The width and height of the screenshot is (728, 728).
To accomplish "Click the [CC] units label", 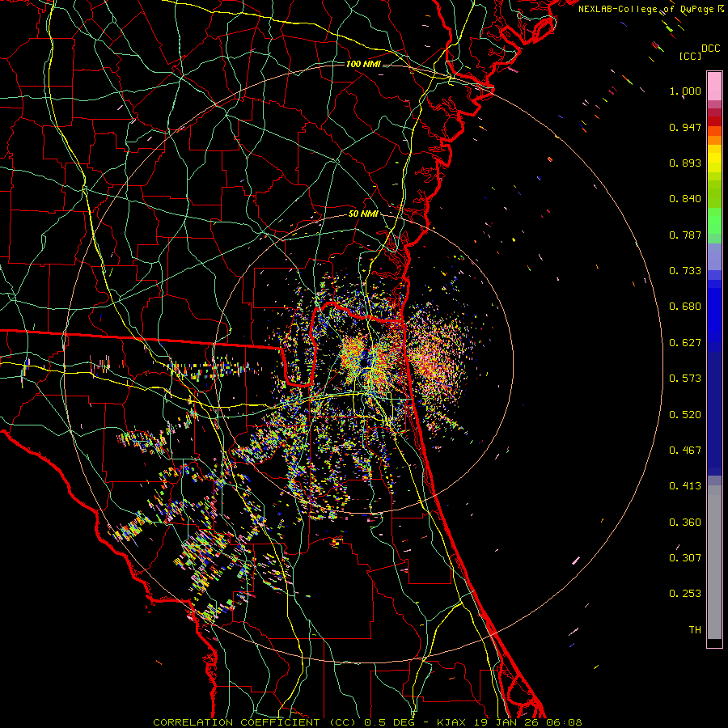I will point(690,56).
